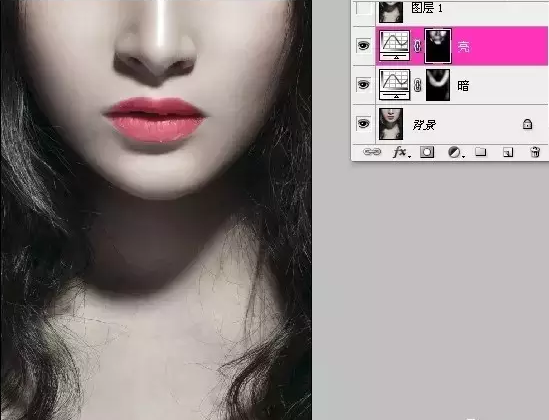Screen dimensions: 549x420
Task: Unlink the mask on the 暗 layer
Action: (x=417, y=85)
